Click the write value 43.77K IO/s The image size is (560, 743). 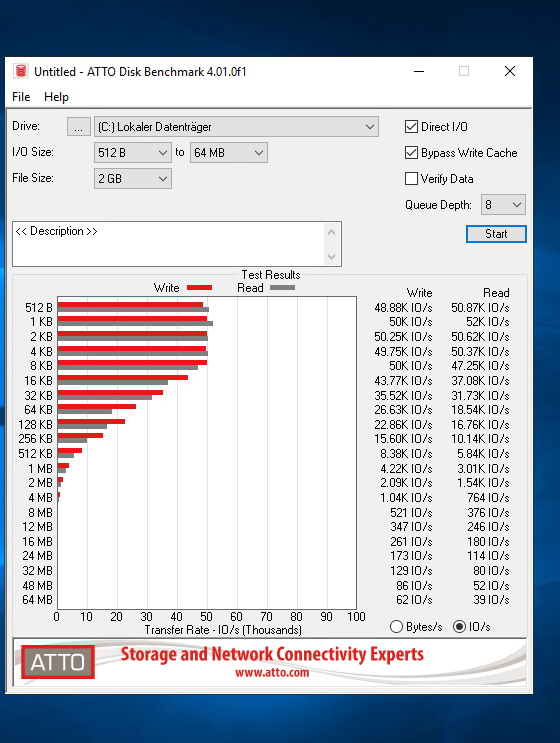click(x=403, y=381)
